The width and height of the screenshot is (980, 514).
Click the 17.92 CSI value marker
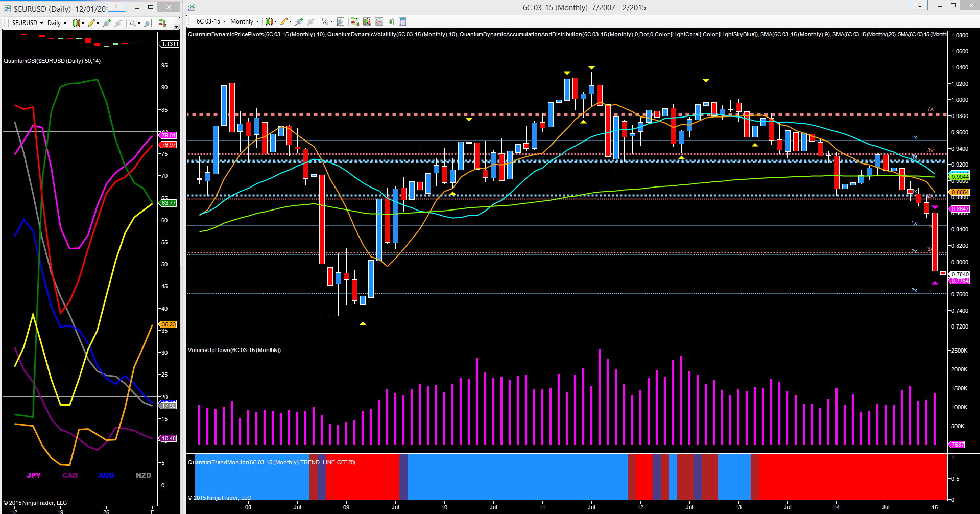[168, 406]
